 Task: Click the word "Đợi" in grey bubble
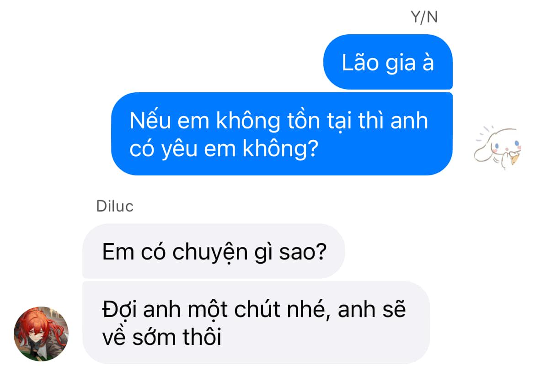coord(120,310)
